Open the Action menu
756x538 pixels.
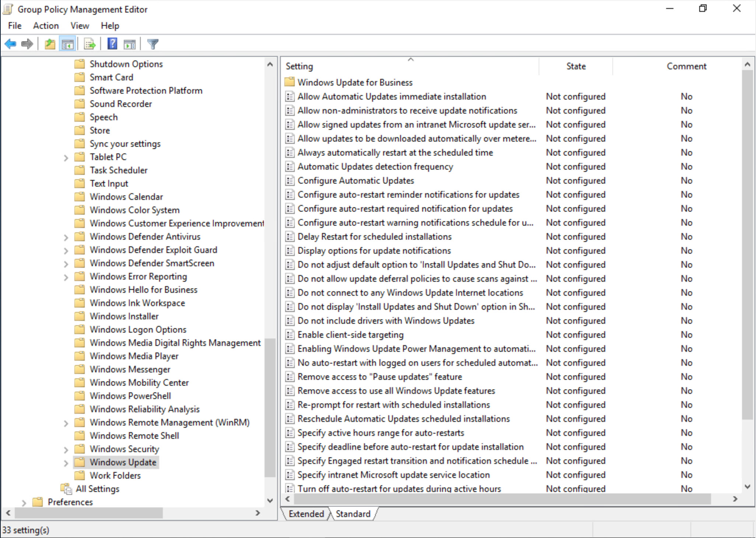point(46,25)
